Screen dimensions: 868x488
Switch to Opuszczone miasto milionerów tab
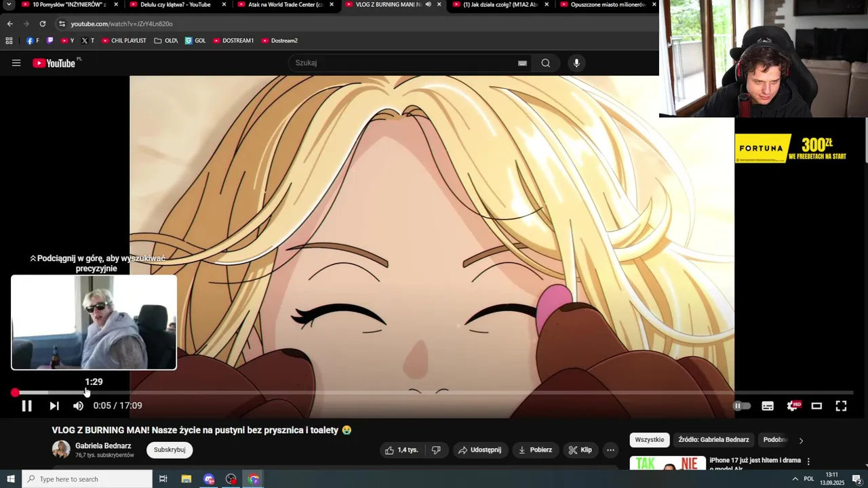607,4
